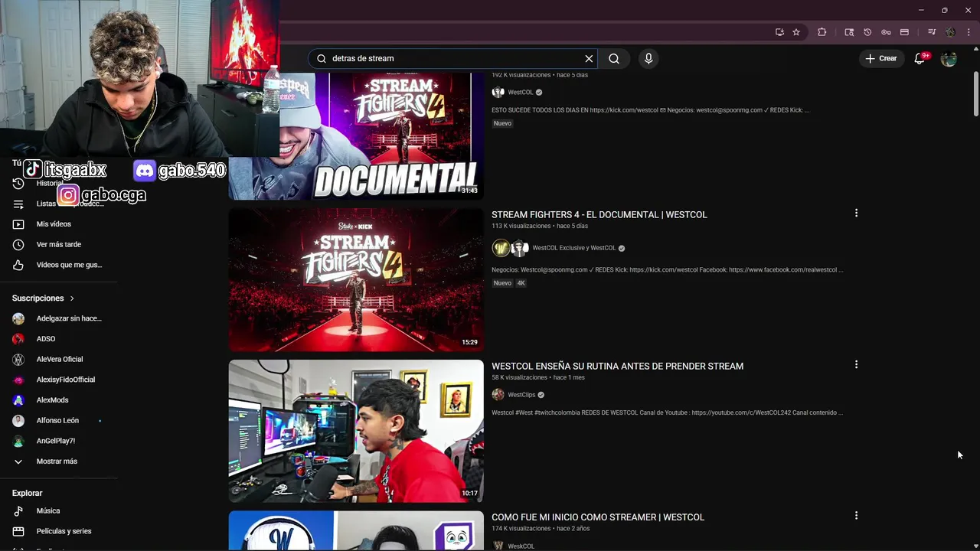Click the YouTube search magnifier button

coord(614,58)
